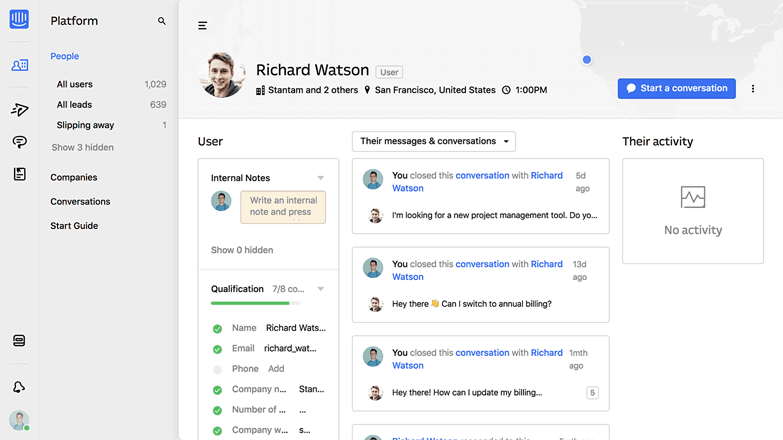Collapse the Qualification section arrow
Image resolution: width=783 pixels, height=440 pixels.
321,289
